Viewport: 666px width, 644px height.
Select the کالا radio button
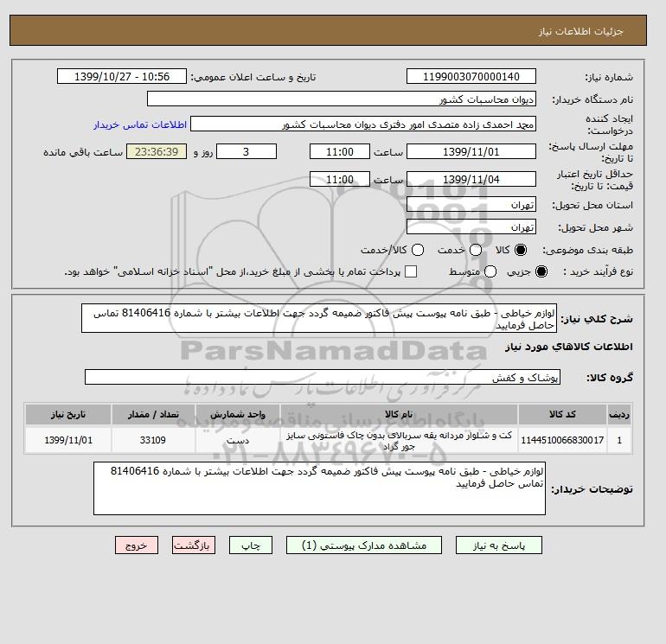pyautogui.click(x=521, y=250)
